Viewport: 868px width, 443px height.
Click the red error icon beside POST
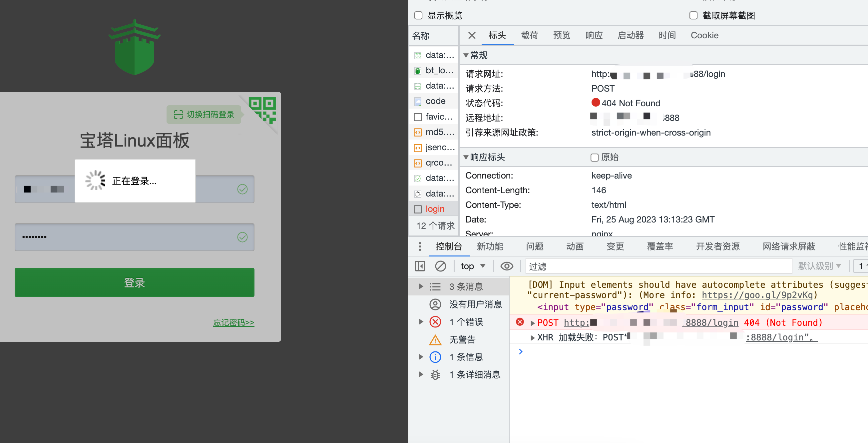[x=520, y=322]
